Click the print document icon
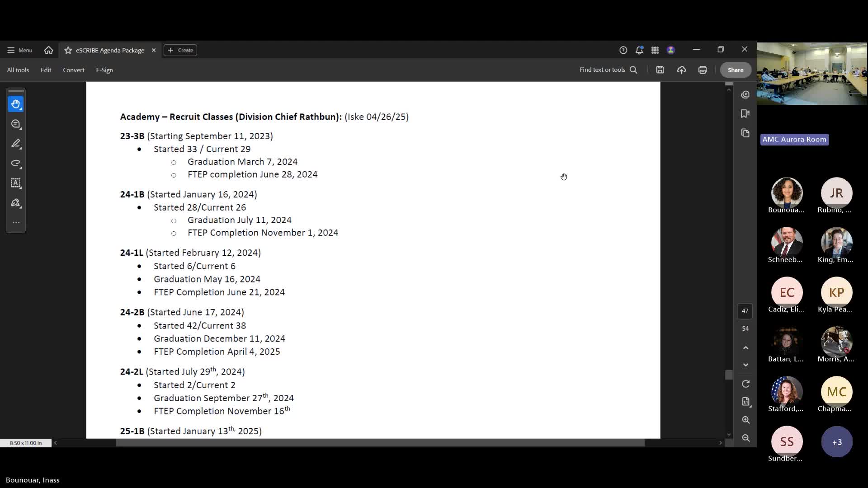 [x=703, y=70]
